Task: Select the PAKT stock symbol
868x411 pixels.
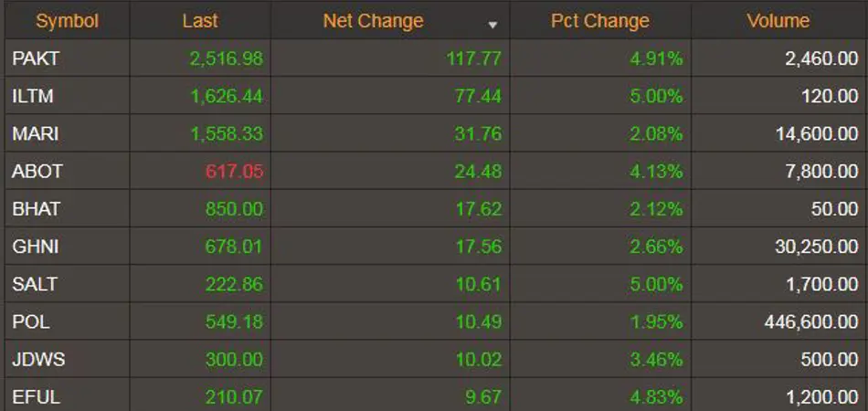Action: 36,58
